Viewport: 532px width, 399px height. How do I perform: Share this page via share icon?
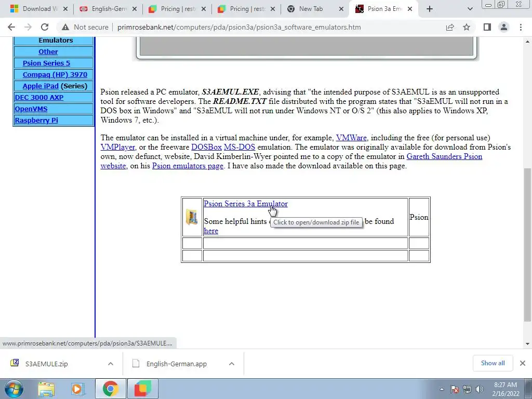pyautogui.click(x=450, y=27)
